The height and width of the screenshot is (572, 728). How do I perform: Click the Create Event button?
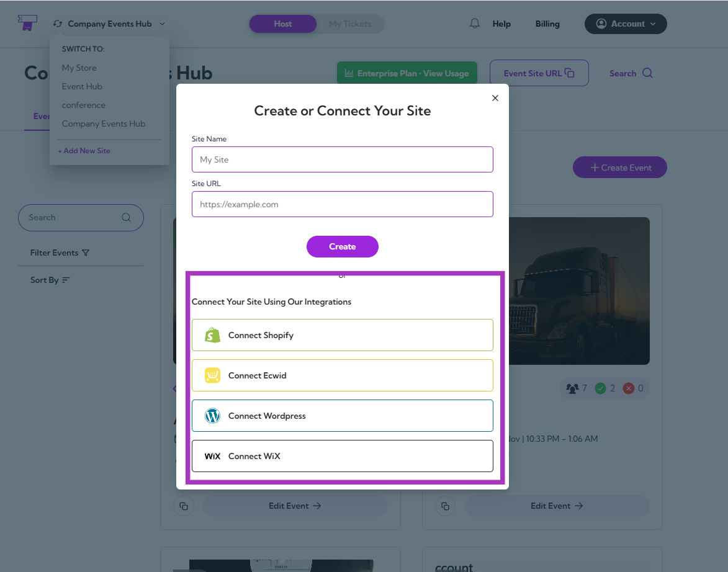click(620, 168)
